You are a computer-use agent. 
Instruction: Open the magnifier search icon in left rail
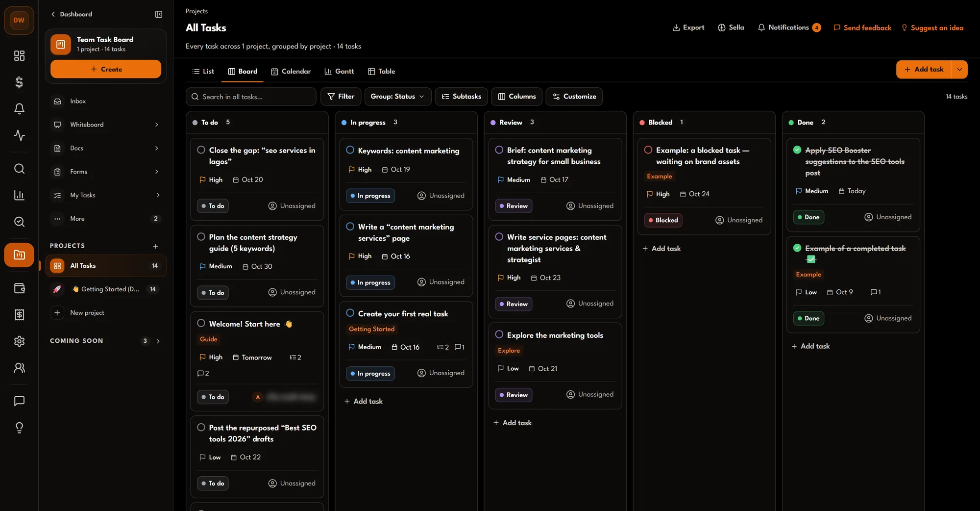(19, 169)
